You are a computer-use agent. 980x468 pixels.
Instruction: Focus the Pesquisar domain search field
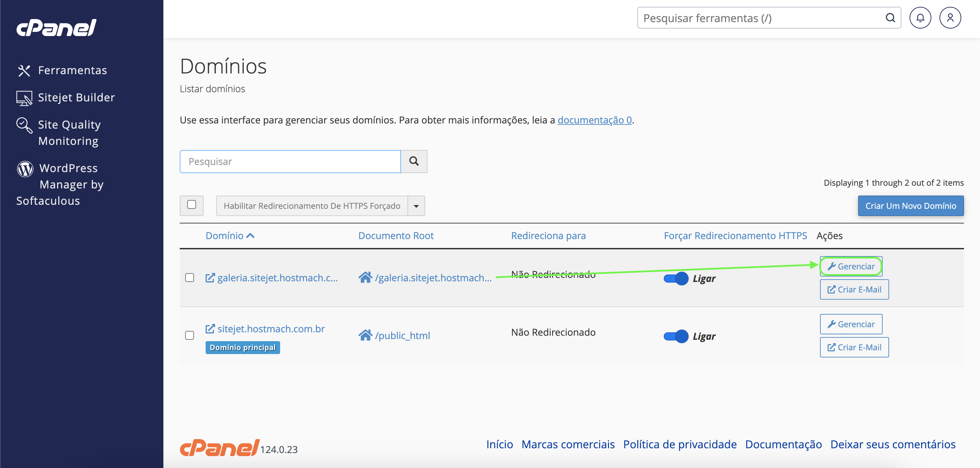[x=290, y=162]
